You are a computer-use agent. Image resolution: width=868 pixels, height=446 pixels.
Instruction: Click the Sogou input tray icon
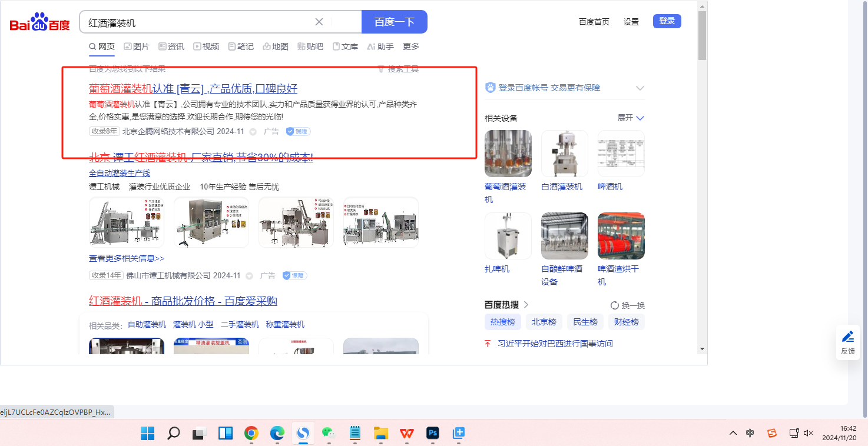click(x=772, y=433)
